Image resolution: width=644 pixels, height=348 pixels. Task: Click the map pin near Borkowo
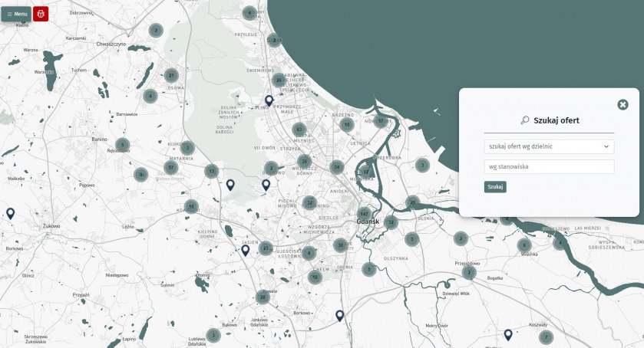coord(339,315)
